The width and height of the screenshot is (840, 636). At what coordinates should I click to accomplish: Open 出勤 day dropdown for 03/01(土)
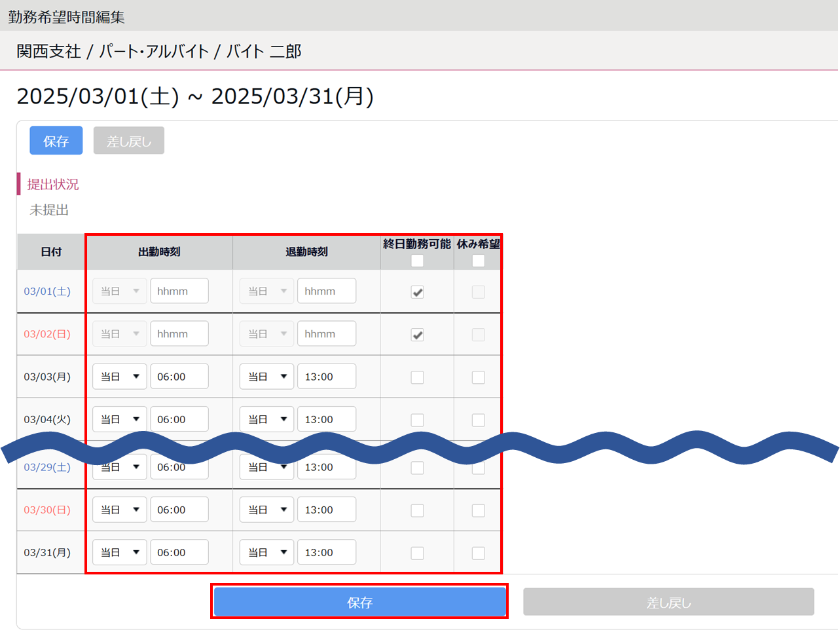[x=120, y=291]
